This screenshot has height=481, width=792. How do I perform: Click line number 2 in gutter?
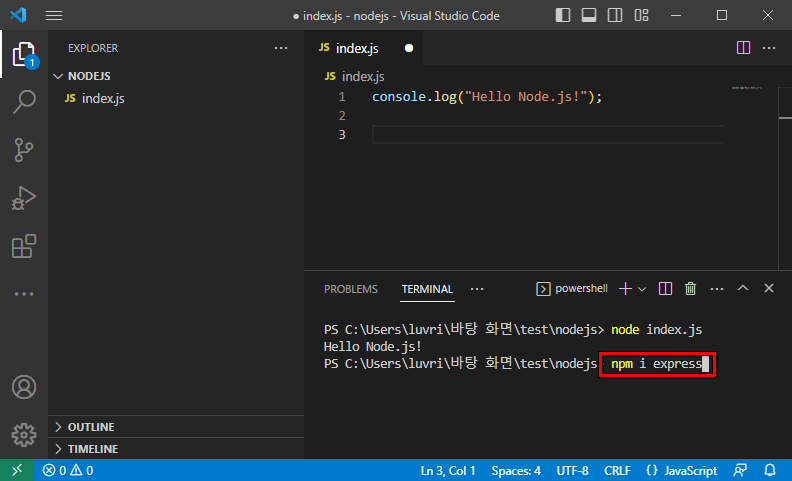[342, 116]
